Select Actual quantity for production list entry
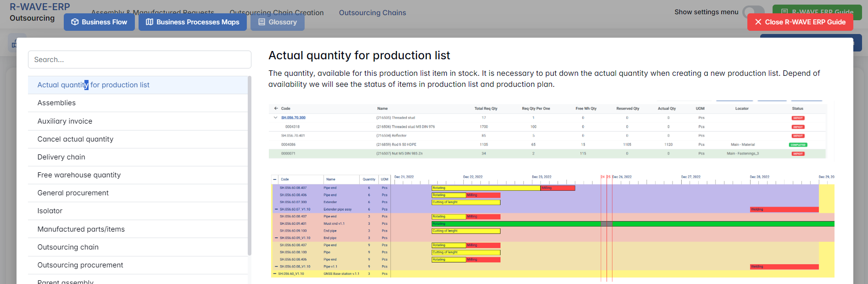This screenshot has height=284, width=868. coord(94,85)
